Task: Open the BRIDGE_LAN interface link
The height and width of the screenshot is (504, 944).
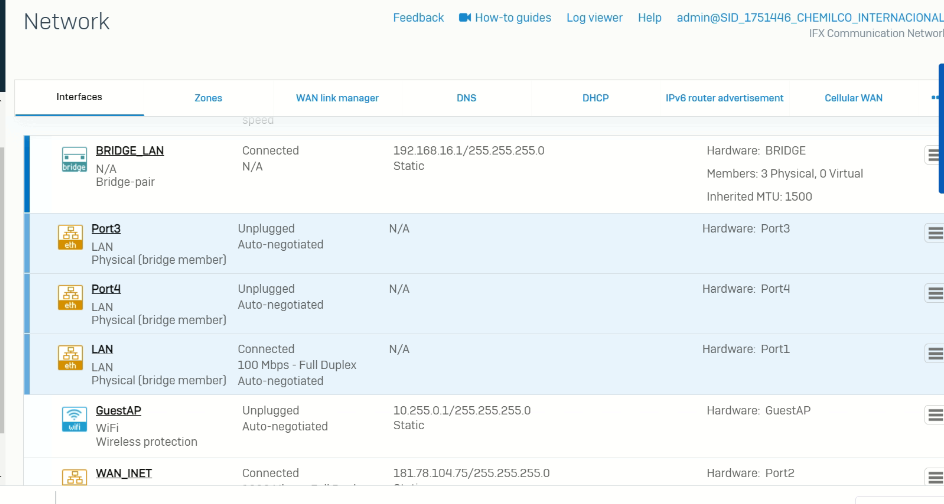Action: (129, 151)
